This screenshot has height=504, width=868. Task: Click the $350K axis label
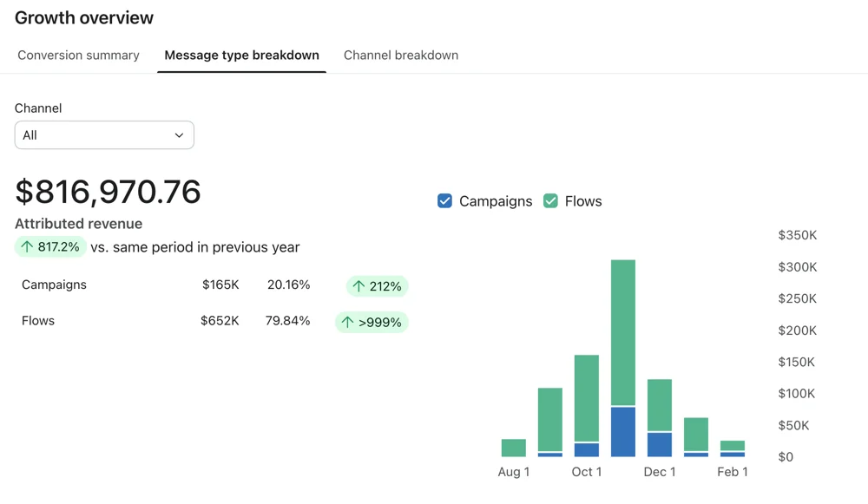point(797,235)
